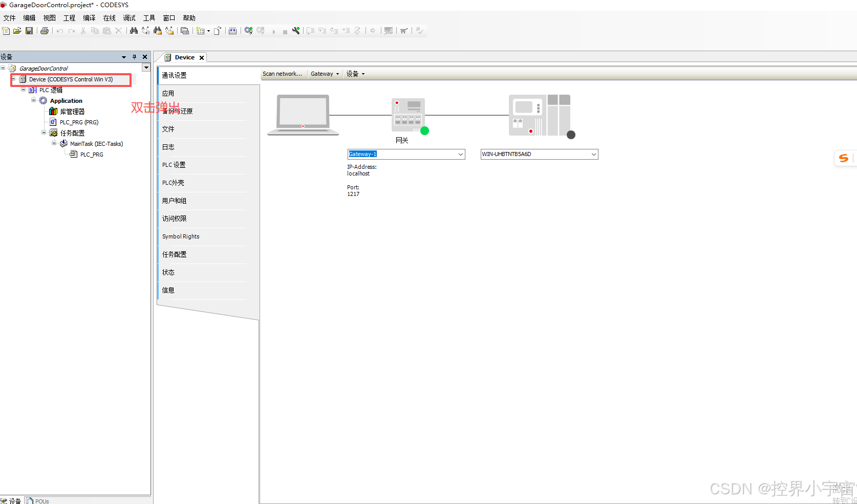The height and width of the screenshot is (504, 857).
Task: Select PLC_PRG (PRG) tree item
Action: click(x=79, y=122)
